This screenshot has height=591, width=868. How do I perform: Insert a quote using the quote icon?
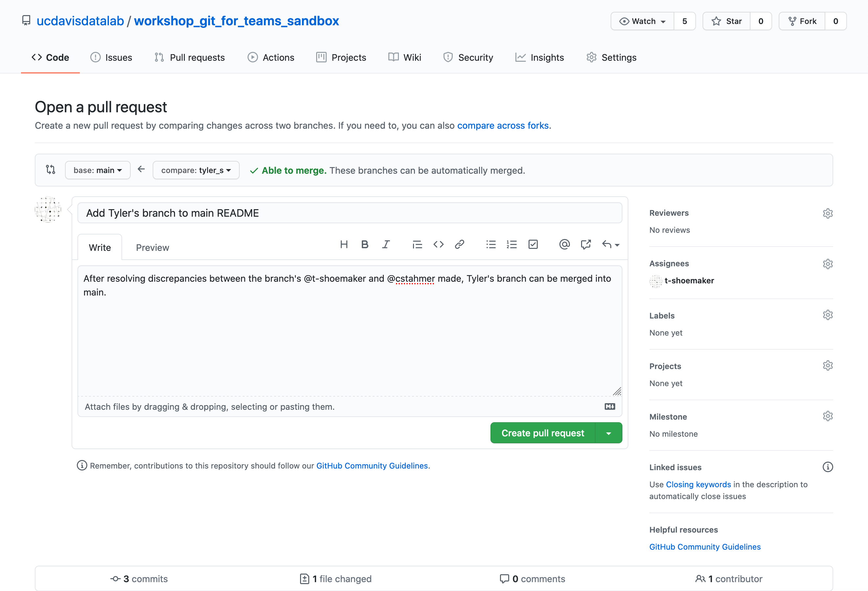point(417,245)
